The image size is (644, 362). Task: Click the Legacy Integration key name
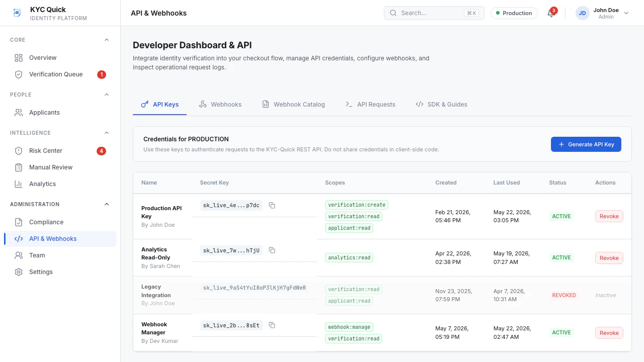156,291
